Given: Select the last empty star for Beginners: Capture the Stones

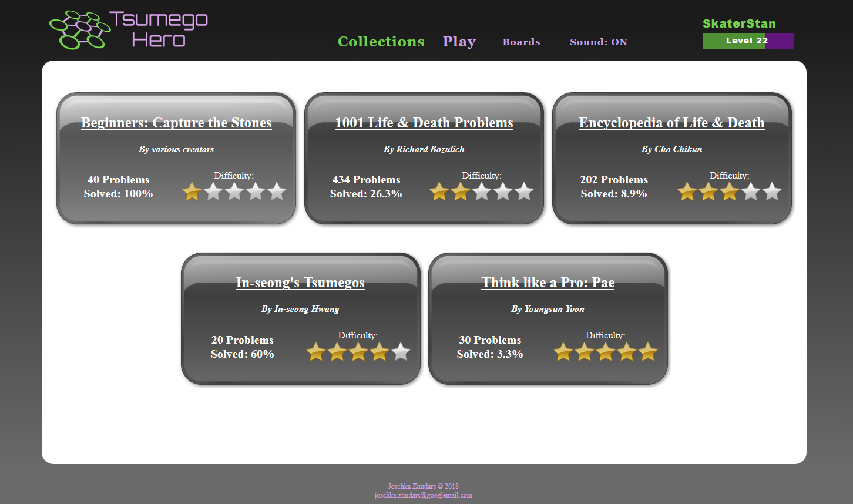Looking at the screenshot, I should pos(276,191).
